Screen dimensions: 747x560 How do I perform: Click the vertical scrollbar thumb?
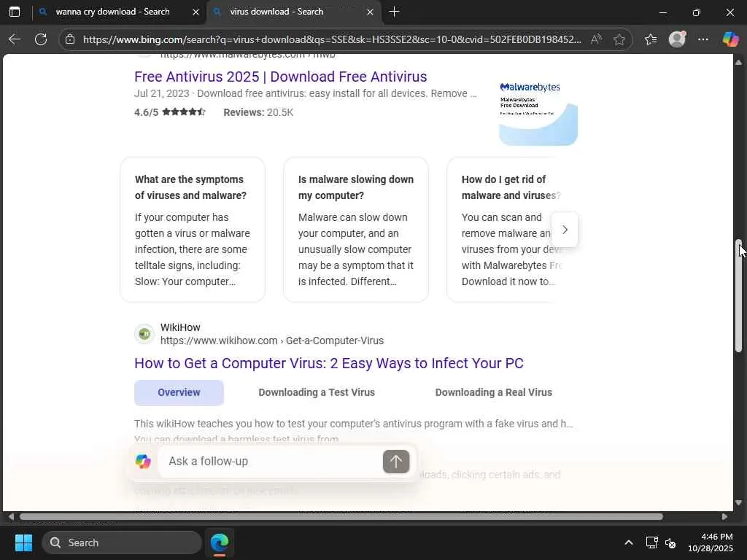coord(738,295)
